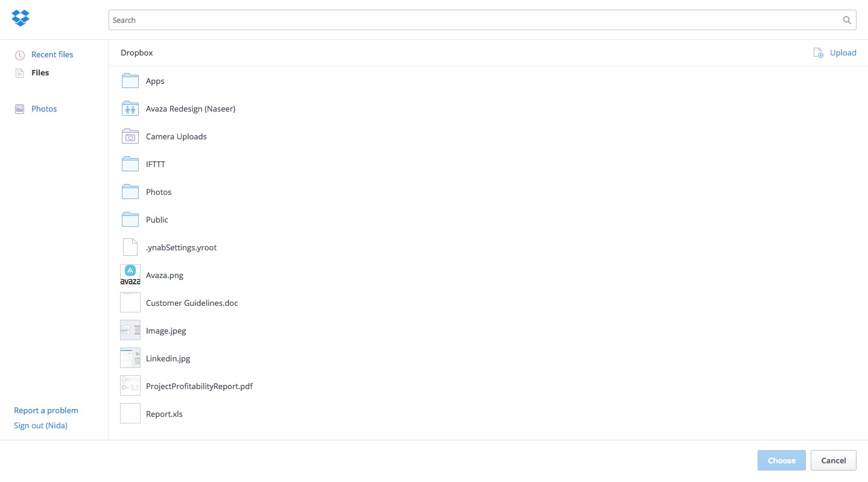The height and width of the screenshot is (482, 868).
Task: Select Image.jpeg file name
Action: click(x=166, y=331)
